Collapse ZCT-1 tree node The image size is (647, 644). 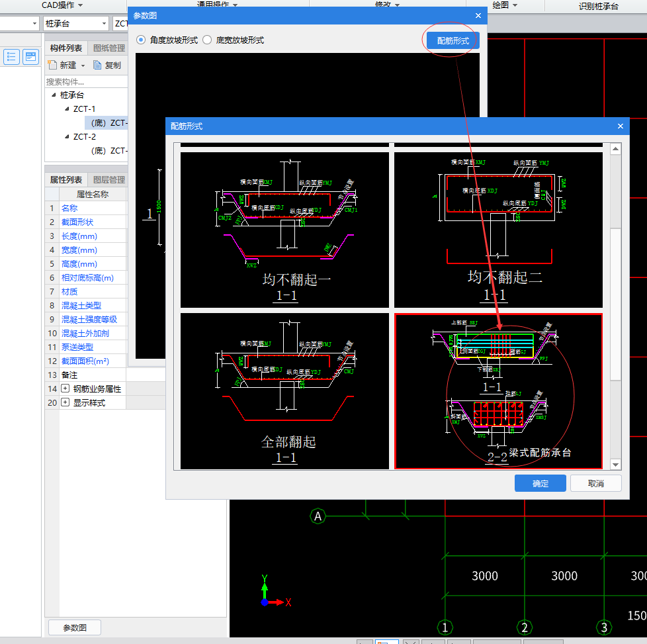[x=67, y=109]
